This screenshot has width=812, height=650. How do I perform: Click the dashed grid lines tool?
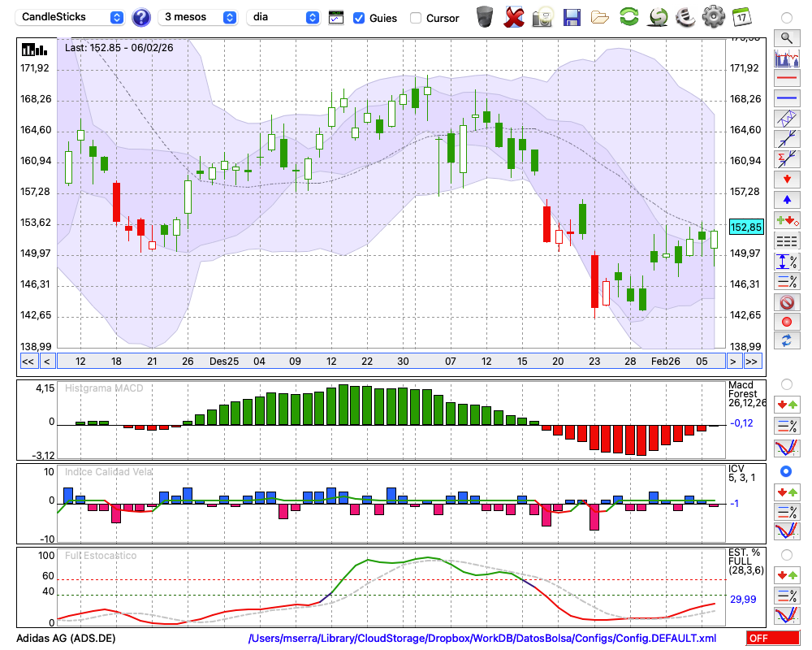[x=787, y=241]
